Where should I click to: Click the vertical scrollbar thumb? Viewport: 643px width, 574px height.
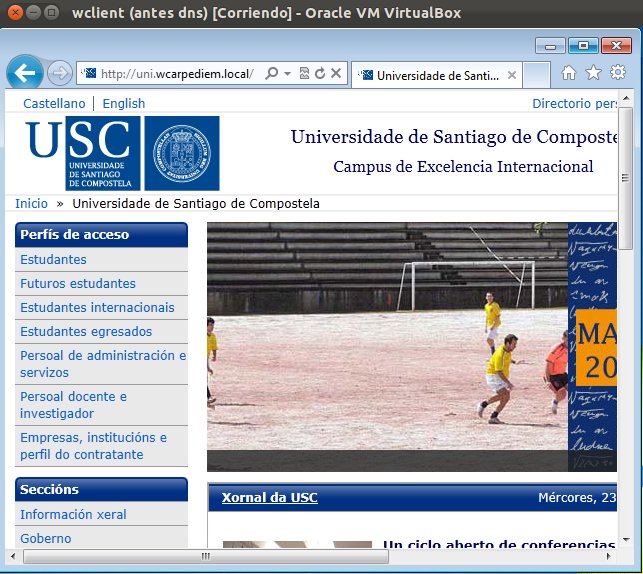pos(626,178)
